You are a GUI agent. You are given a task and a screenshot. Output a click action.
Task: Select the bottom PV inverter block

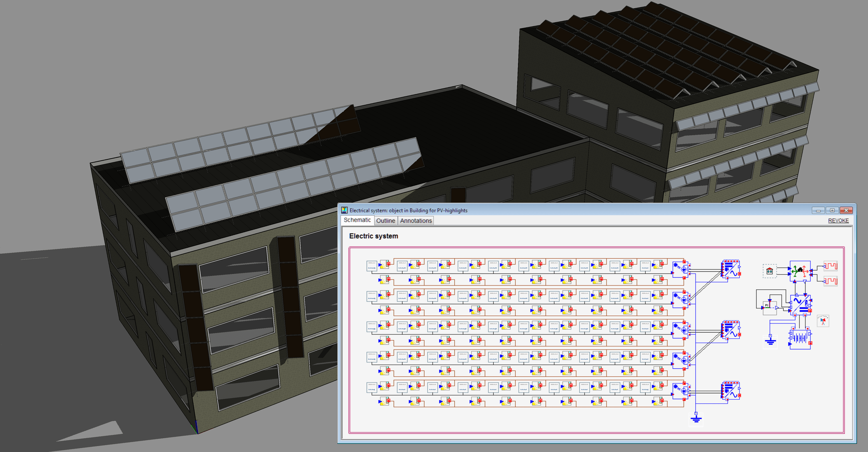(730, 390)
